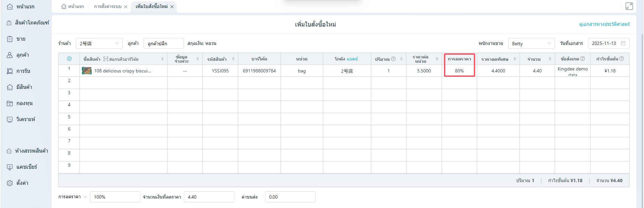The width and height of the screenshot is (644, 208).
Task: Open แคชเชียร์ in the sidebar
Action: coord(27,167)
